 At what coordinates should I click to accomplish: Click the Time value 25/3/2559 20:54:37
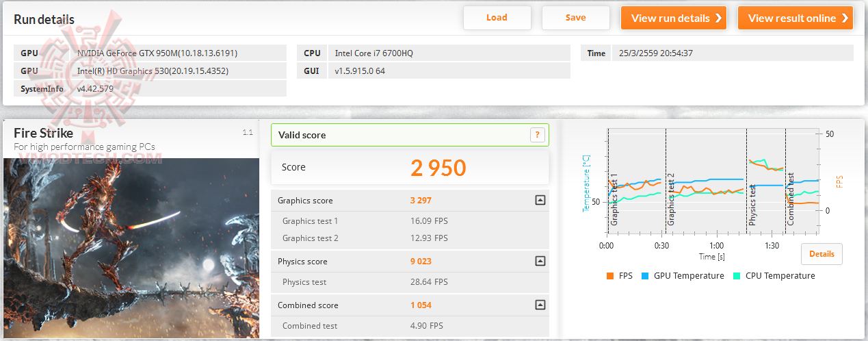657,53
